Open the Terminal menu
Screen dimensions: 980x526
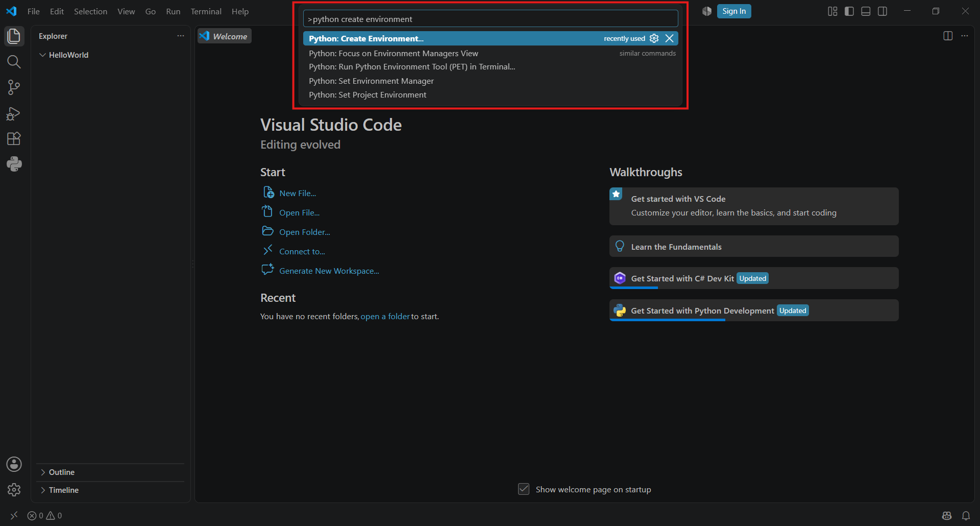tap(206, 11)
